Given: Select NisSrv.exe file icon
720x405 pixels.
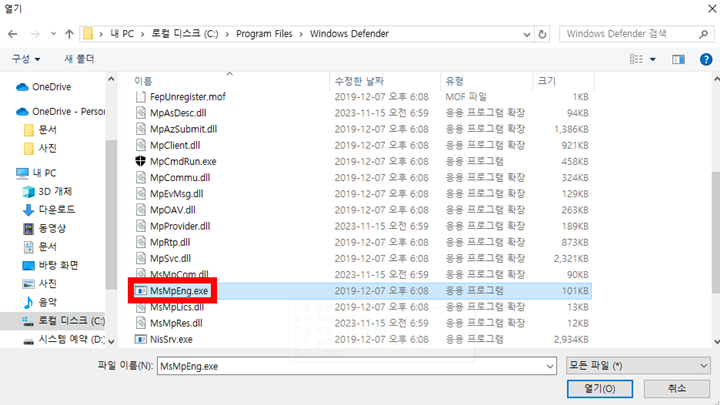Looking at the screenshot, I should (x=141, y=339).
